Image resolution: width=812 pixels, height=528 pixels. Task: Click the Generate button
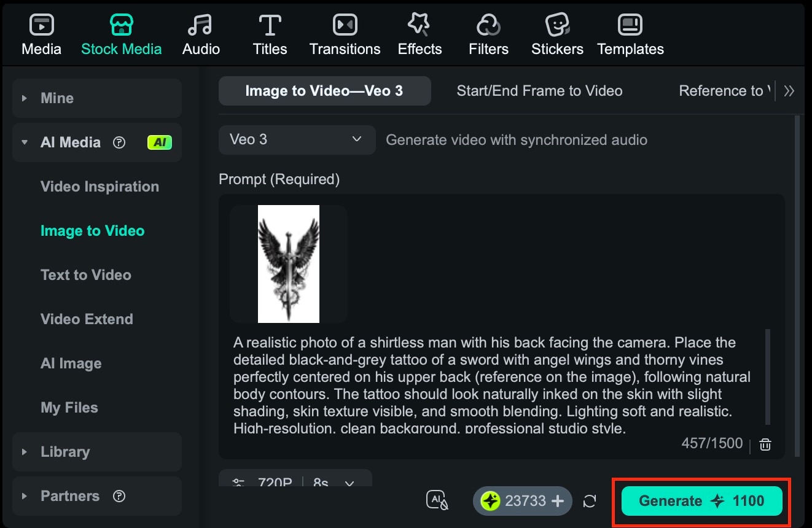[x=700, y=501]
